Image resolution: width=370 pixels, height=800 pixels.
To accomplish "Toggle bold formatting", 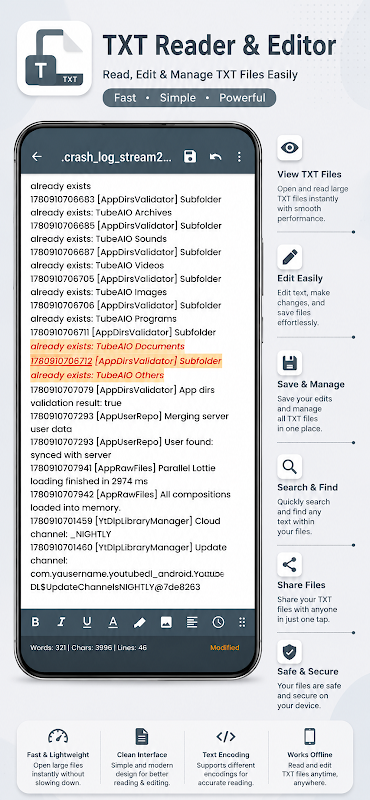I will 35,622.
